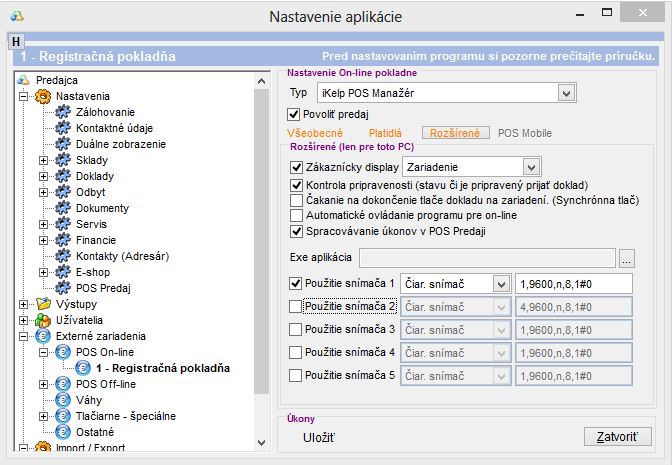Click the POS Off-line euro icon
This screenshot has width=672, height=465.
click(x=63, y=384)
